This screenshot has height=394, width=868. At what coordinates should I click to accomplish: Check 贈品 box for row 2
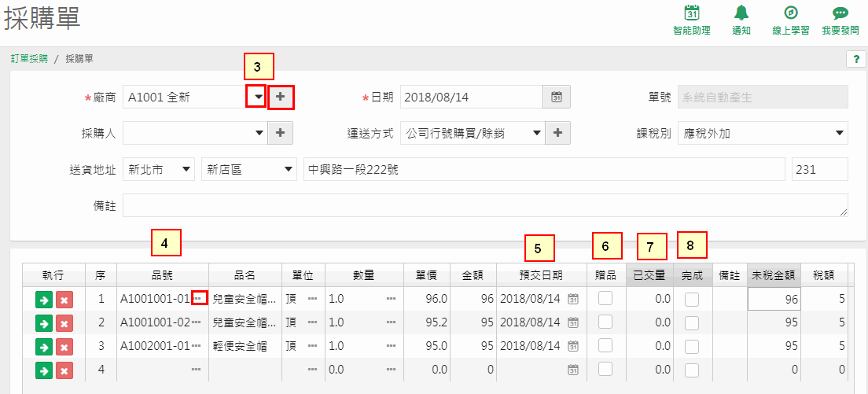click(605, 322)
